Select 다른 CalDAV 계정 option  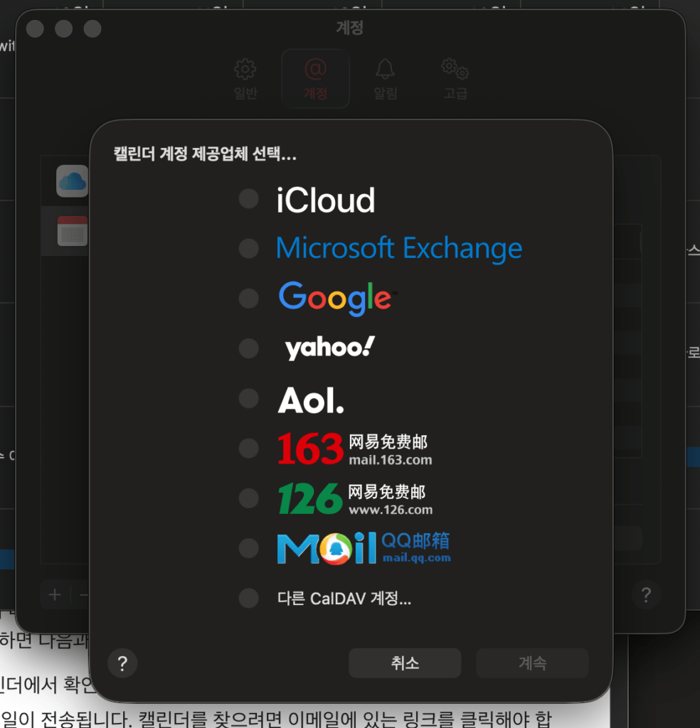click(x=248, y=598)
